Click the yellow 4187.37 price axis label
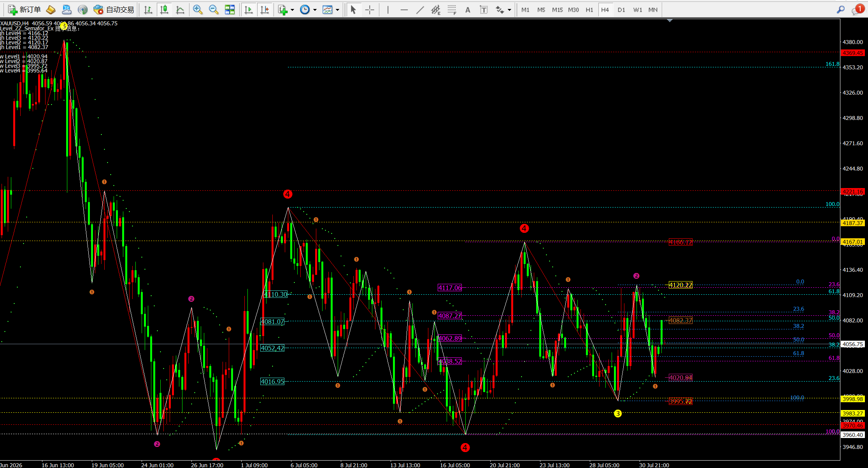The image size is (868, 468). tap(852, 223)
